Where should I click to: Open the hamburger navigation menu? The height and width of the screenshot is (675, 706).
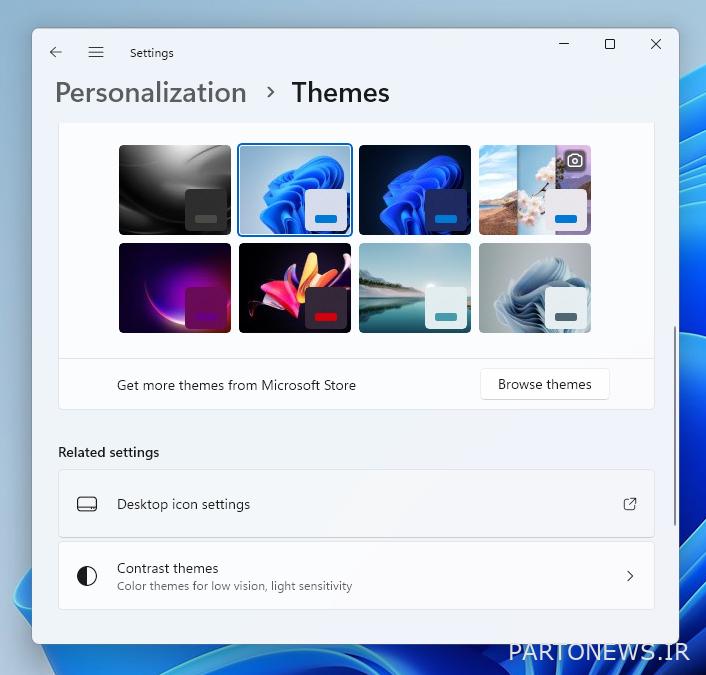pos(96,52)
